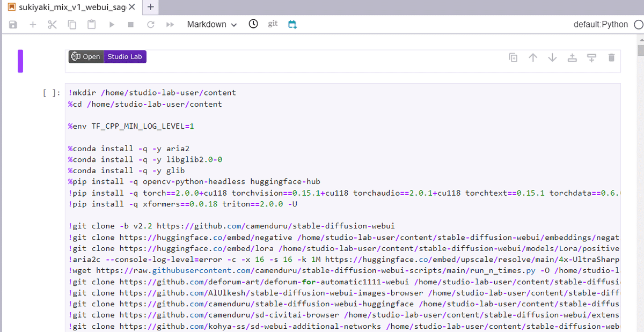Click the kernel status circle indicator

(638, 25)
